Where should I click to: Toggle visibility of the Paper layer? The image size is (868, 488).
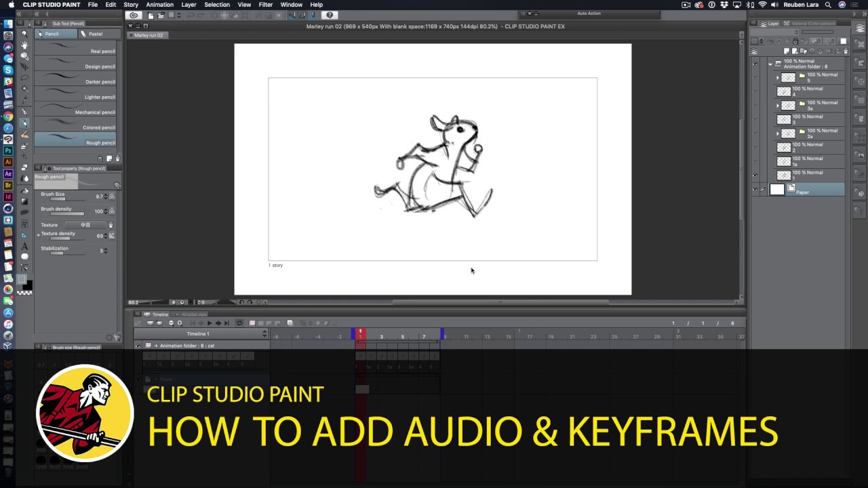coord(755,190)
